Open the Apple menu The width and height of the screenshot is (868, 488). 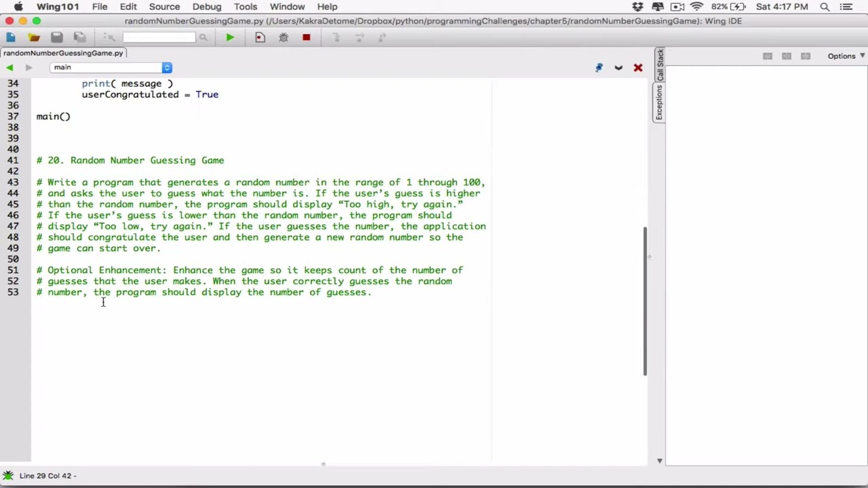18,7
